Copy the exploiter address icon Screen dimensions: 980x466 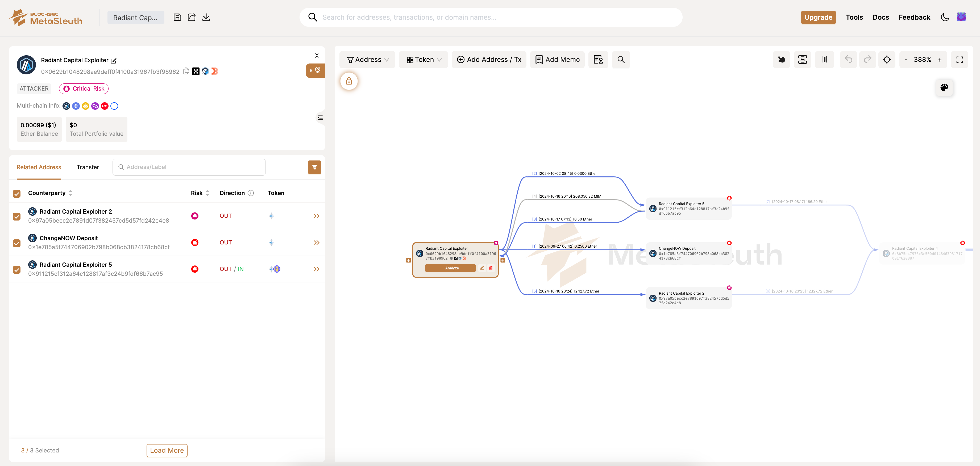point(186,71)
